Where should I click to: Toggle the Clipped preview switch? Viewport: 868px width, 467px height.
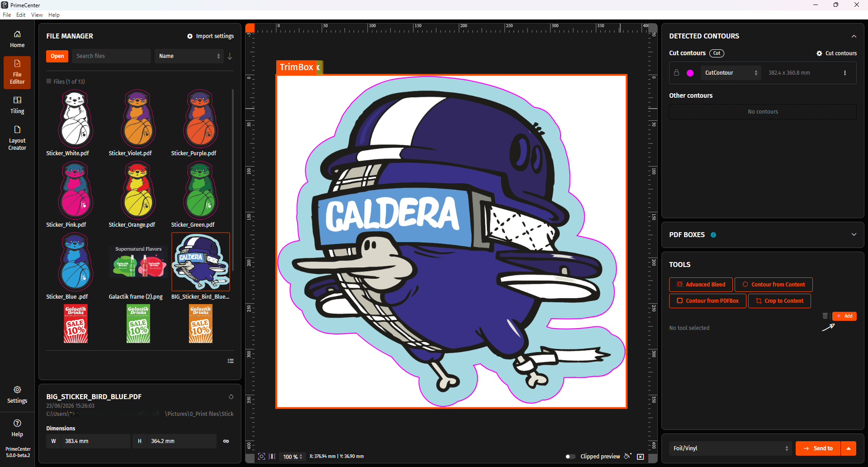(x=571, y=457)
